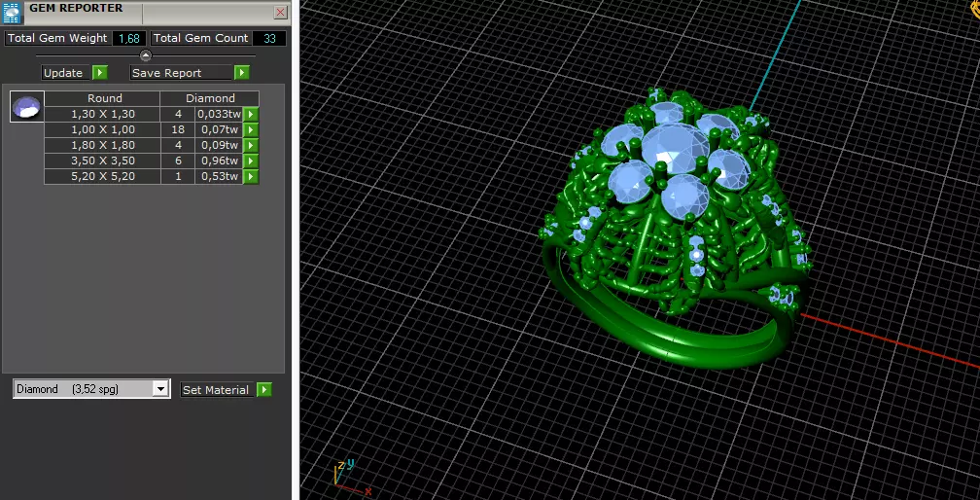Open the Diamond (3,52 spg) material dropdown
The width and height of the screenshot is (980, 500).
(160, 389)
